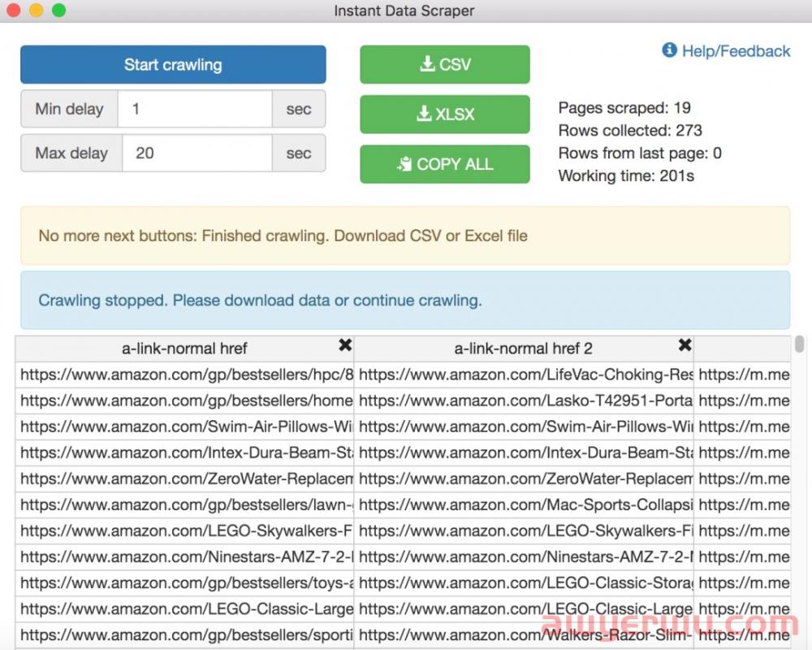812x650 pixels.
Task: Select the bestsellers/sporti URL cell
Action: (x=185, y=635)
